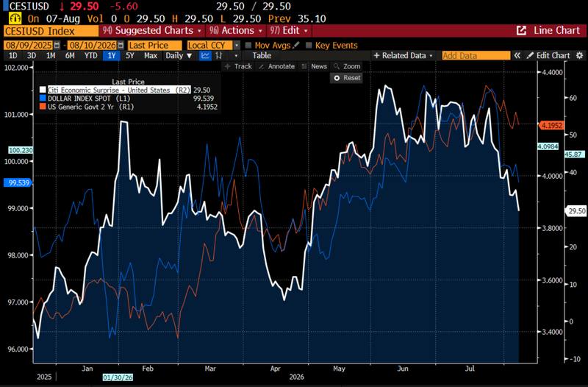Click the 4.1952 right axis value tag
Viewport: 588px width, 387px height.
[551, 125]
